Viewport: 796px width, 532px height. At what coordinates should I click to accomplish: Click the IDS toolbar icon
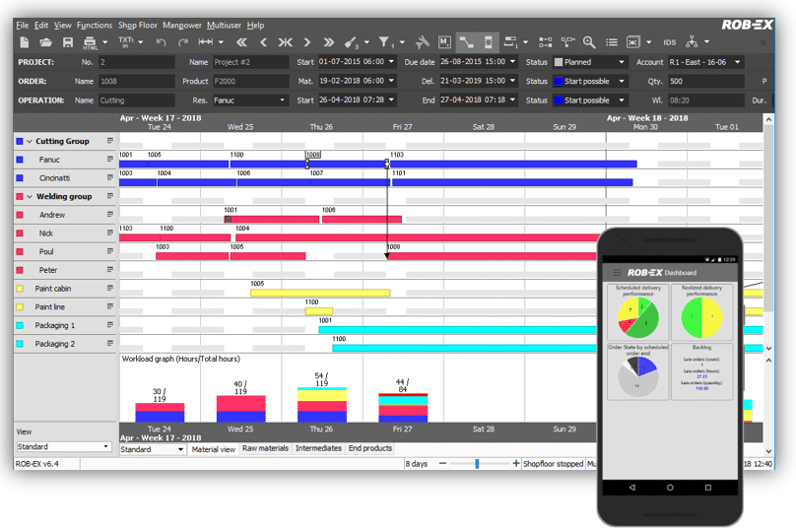(x=670, y=42)
